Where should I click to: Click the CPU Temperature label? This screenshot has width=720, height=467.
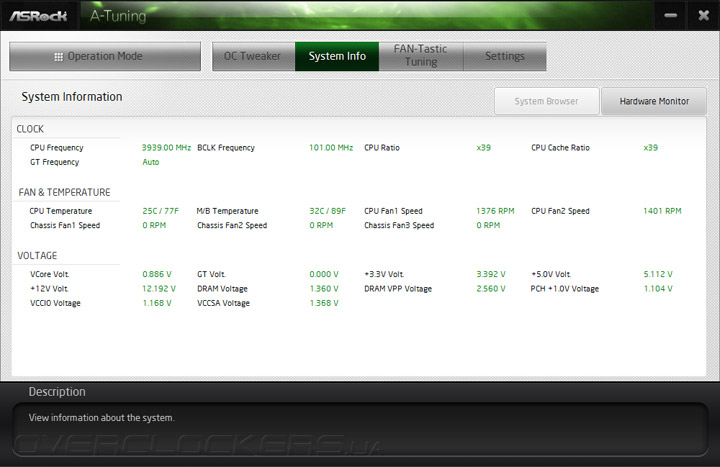pyautogui.click(x=61, y=211)
